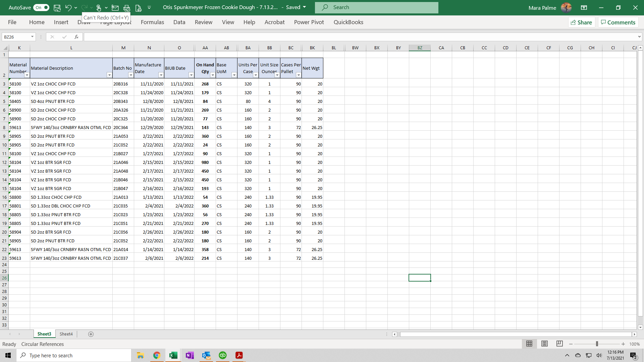
Task: Click the Enter checkmark in formula bar
Action: (64, 37)
